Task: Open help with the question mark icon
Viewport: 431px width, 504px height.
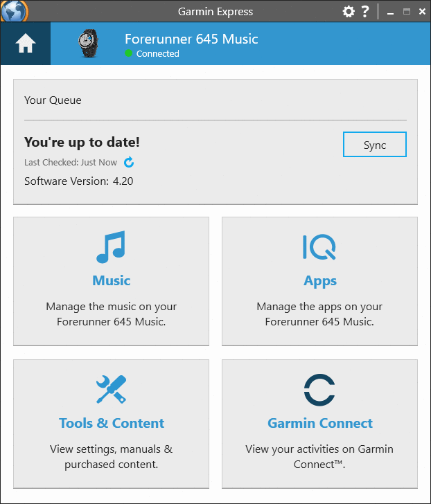Action: (365, 11)
